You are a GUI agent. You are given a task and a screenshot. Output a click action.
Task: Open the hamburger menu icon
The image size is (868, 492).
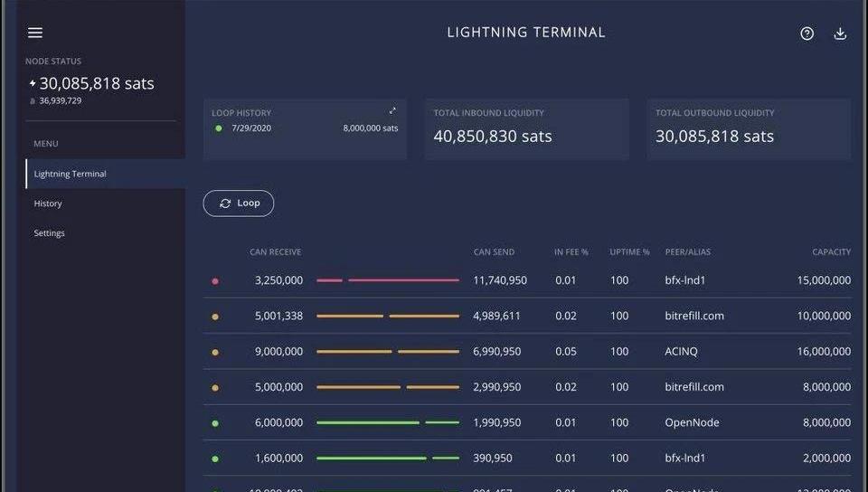(x=35, y=33)
